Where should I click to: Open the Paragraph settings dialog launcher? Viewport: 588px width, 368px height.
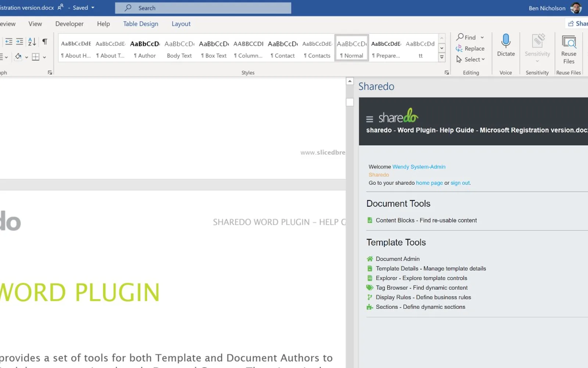click(x=50, y=72)
